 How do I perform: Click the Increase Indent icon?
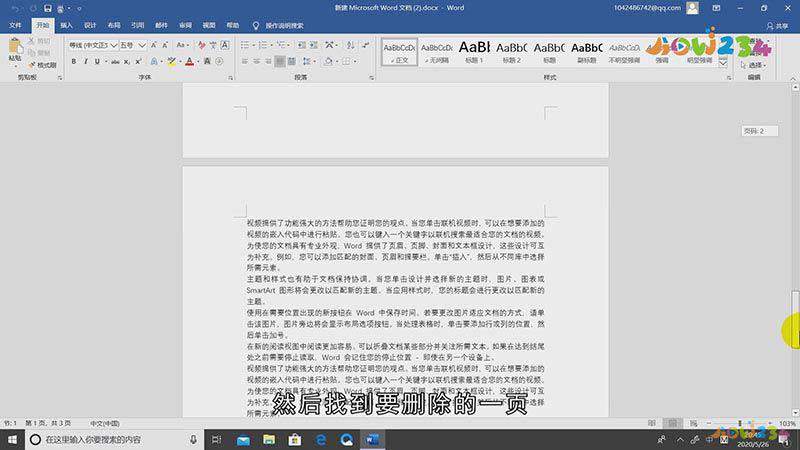(x=314, y=45)
